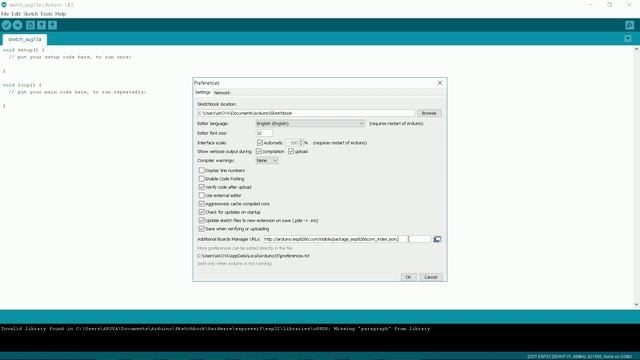Toggle verbose output during compilation

[x=259, y=151]
